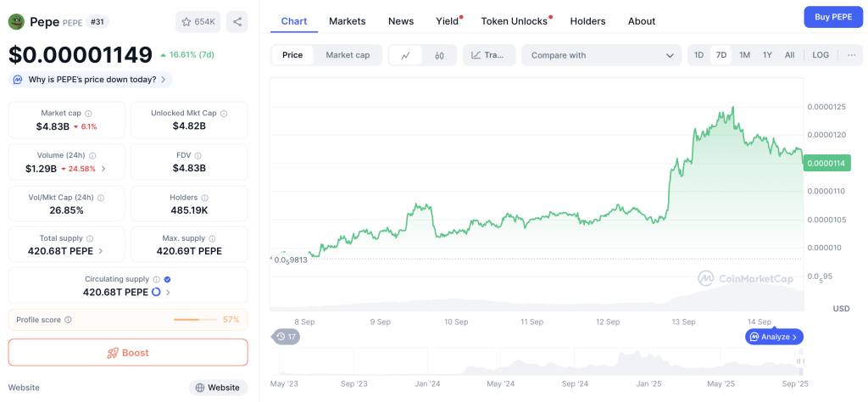Click the Profile score progress bar
The image size is (868, 402).
(x=196, y=320)
